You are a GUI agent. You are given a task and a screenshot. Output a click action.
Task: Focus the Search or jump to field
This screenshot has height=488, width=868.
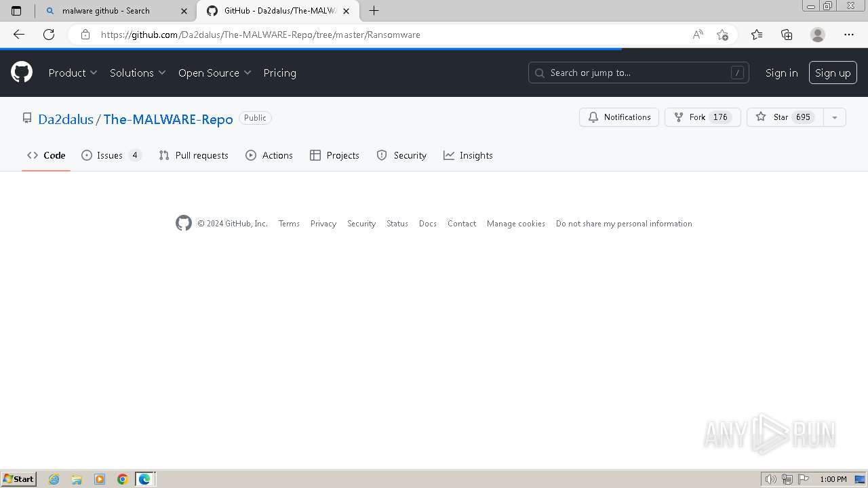(639, 73)
